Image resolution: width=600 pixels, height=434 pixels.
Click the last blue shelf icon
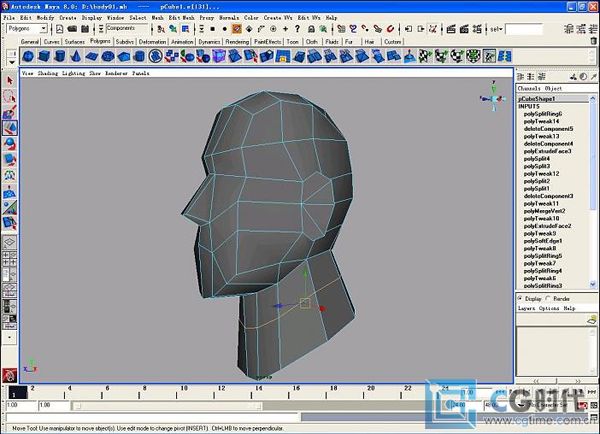(x=505, y=57)
